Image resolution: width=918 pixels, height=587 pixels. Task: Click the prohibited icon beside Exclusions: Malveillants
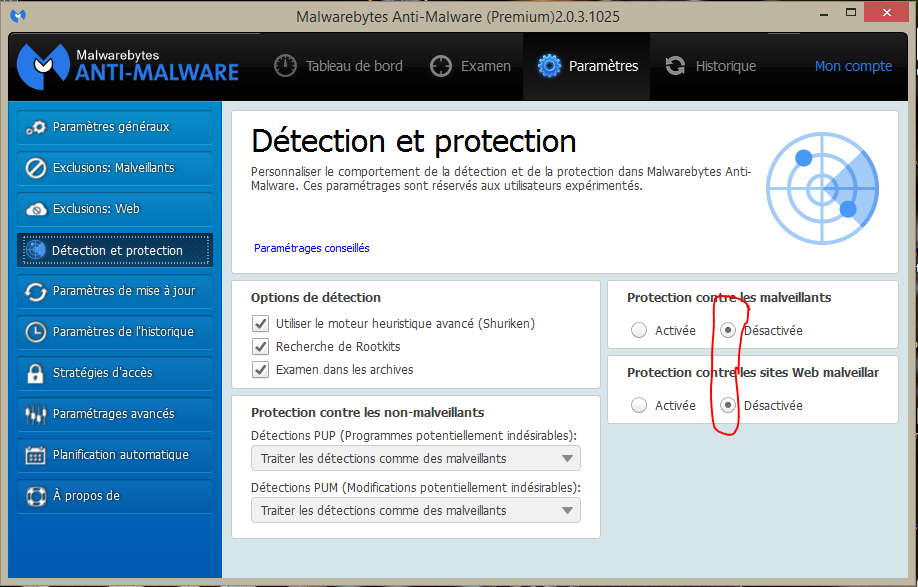point(36,168)
